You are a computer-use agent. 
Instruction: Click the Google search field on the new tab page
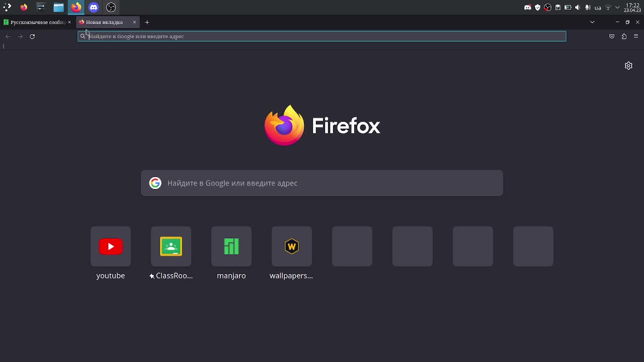[x=322, y=183]
